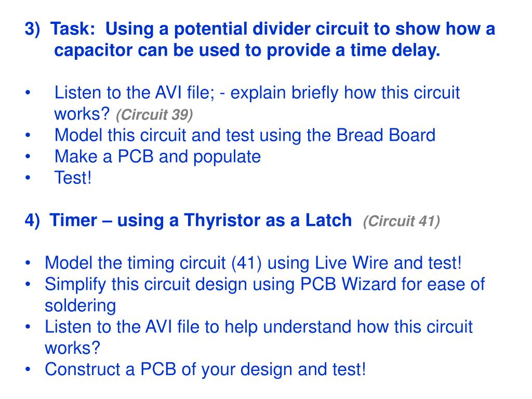This screenshot has height=399, width=532.
Task: Select the 'capacitor can be used' heading line
Action: click(247, 50)
